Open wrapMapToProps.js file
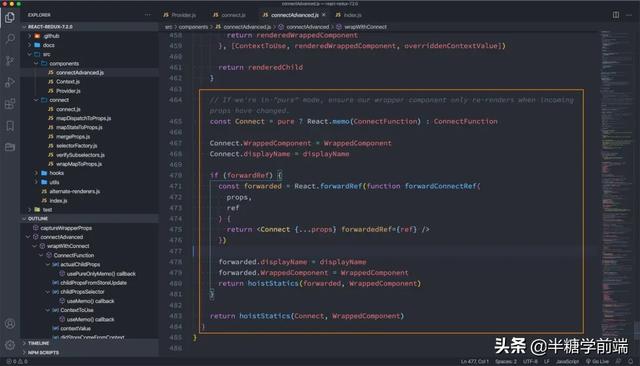This screenshot has width=640, height=366. click(90, 164)
